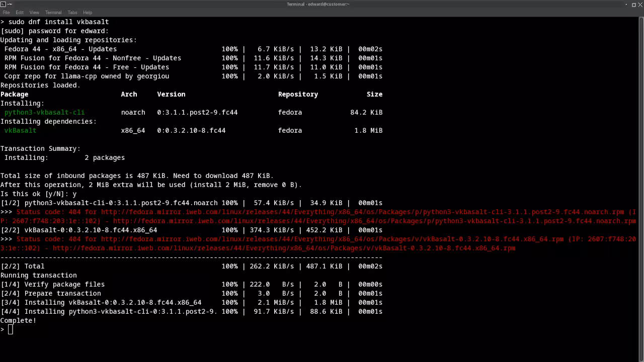The height and width of the screenshot is (362, 644).
Task: Close the terminal window
Action: 640,5
